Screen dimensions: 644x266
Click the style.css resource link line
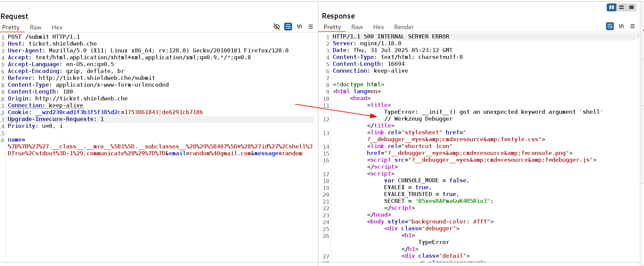click(456, 140)
